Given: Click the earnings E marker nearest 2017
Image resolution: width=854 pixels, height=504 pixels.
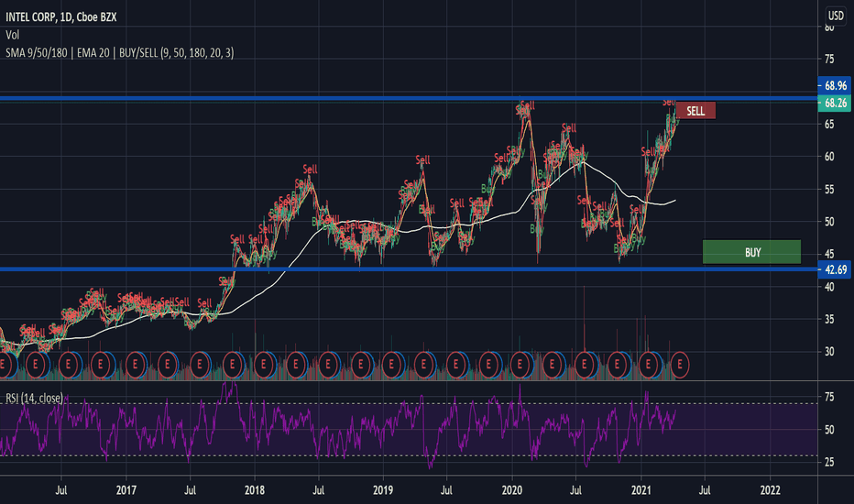Looking at the screenshot, I should [x=135, y=365].
